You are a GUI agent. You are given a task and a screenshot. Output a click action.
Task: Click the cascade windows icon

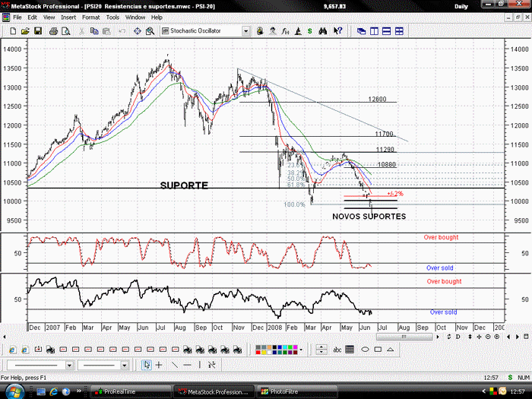point(361,31)
